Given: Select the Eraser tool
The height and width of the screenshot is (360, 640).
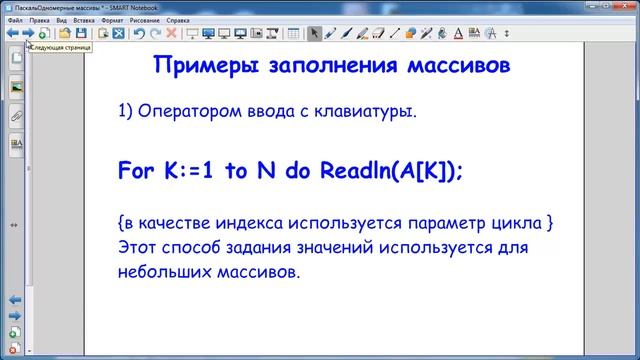Looking at the screenshot, I should click(378, 33).
